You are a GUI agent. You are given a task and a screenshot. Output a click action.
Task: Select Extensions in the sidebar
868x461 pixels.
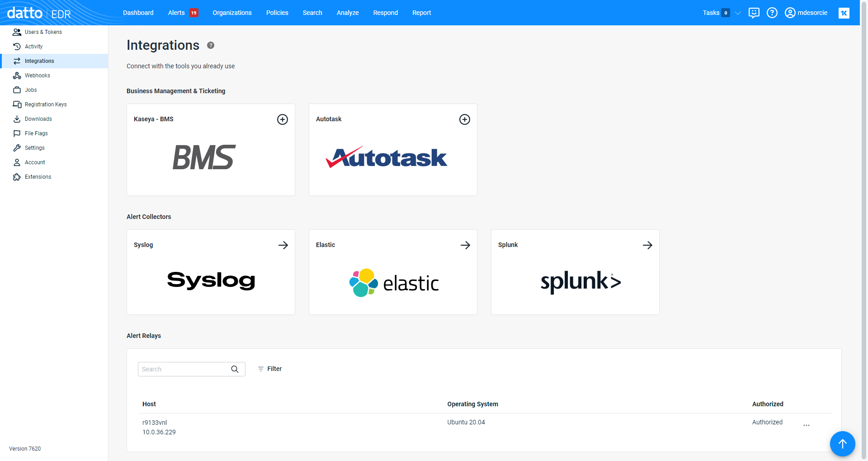click(38, 177)
